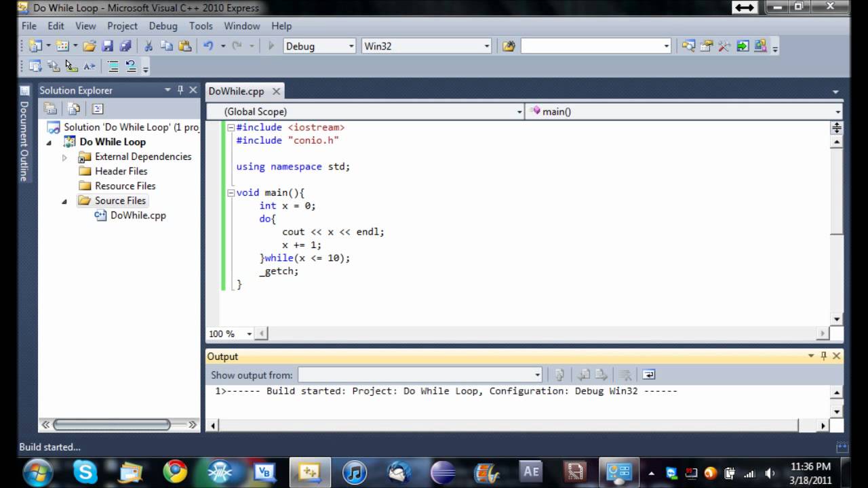Open Google Chrome from the taskbar
868x488 pixels.
[175, 472]
